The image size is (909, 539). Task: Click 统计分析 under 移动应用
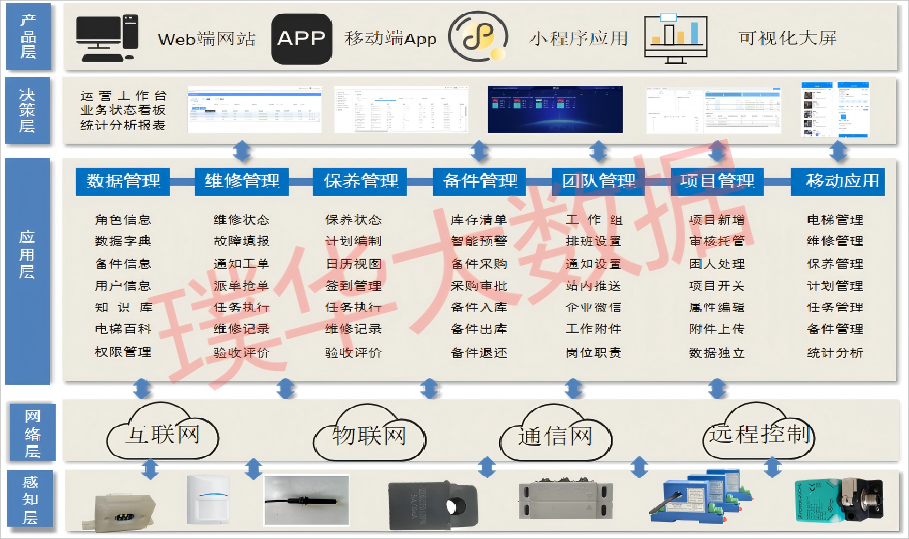click(835, 352)
